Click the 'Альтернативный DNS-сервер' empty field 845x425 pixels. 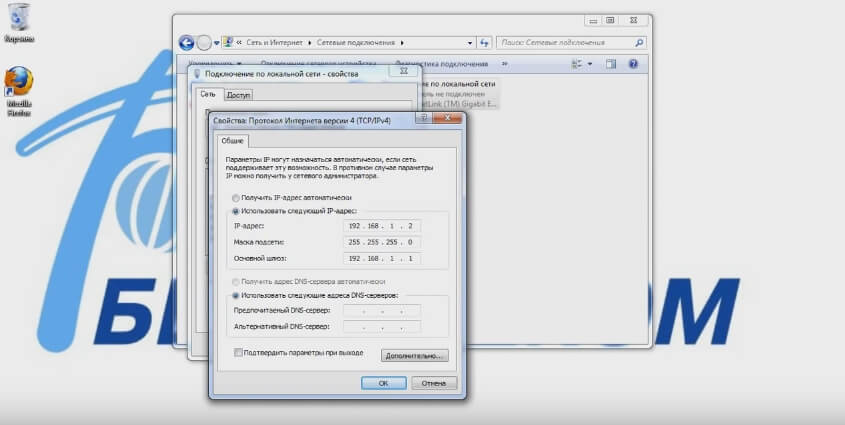pos(382,326)
